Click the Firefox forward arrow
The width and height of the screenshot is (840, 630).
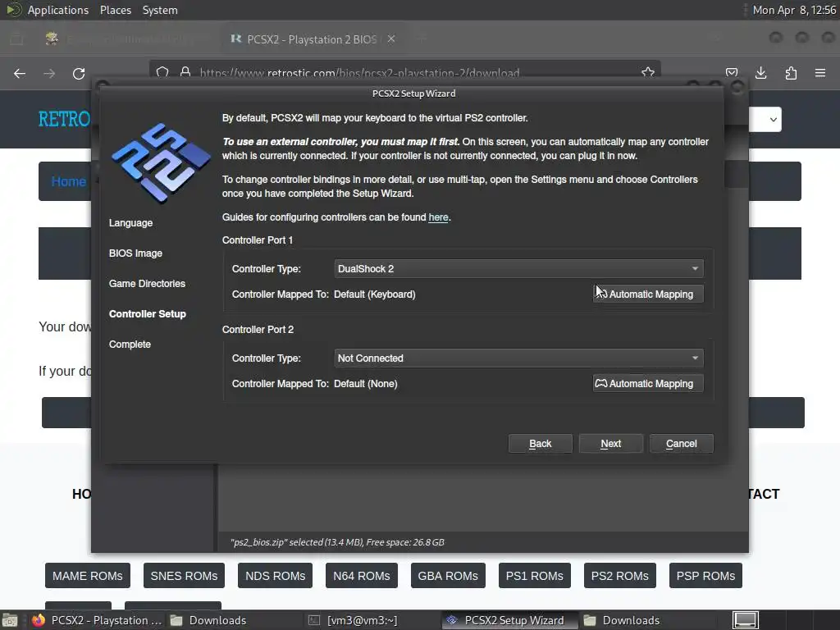pos(49,73)
